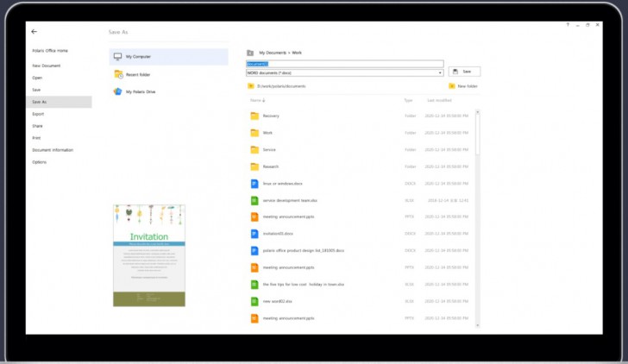Select polaris office product design list_181005.docx
This screenshot has width=628, height=364.
coord(304,251)
